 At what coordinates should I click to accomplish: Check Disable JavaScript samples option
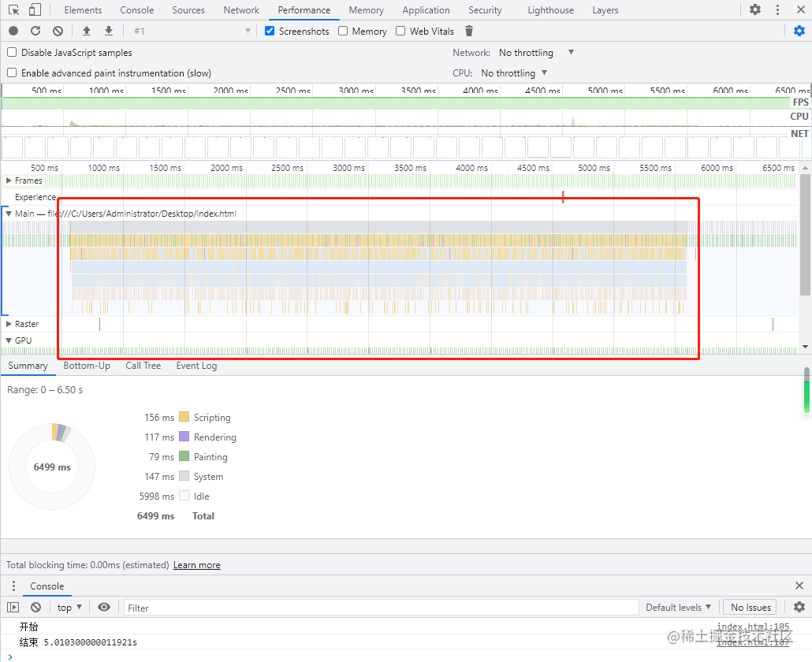coord(12,53)
